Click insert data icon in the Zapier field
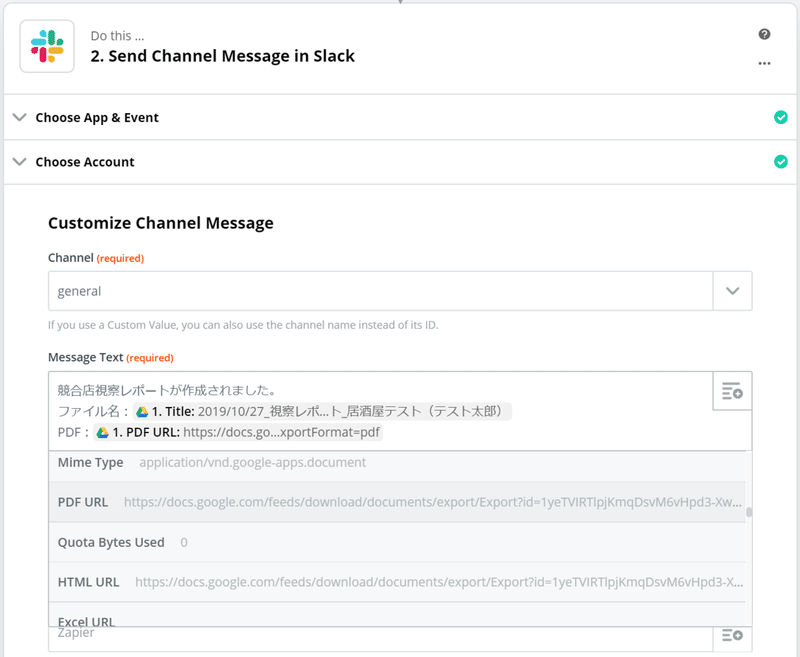The width and height of the screenshot is (800, 657). [x=732, y=635]
